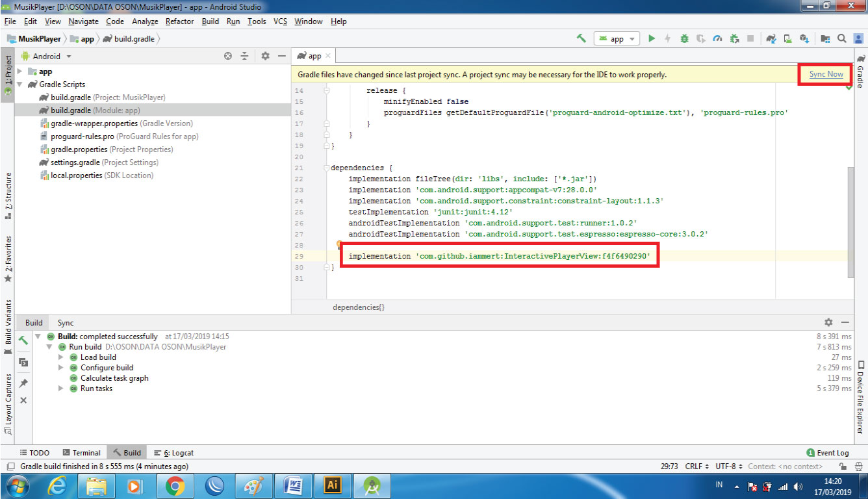Click the Make Project hammer icon in the top toolbar
Screen dimensions: 868x499
[581, 38]
